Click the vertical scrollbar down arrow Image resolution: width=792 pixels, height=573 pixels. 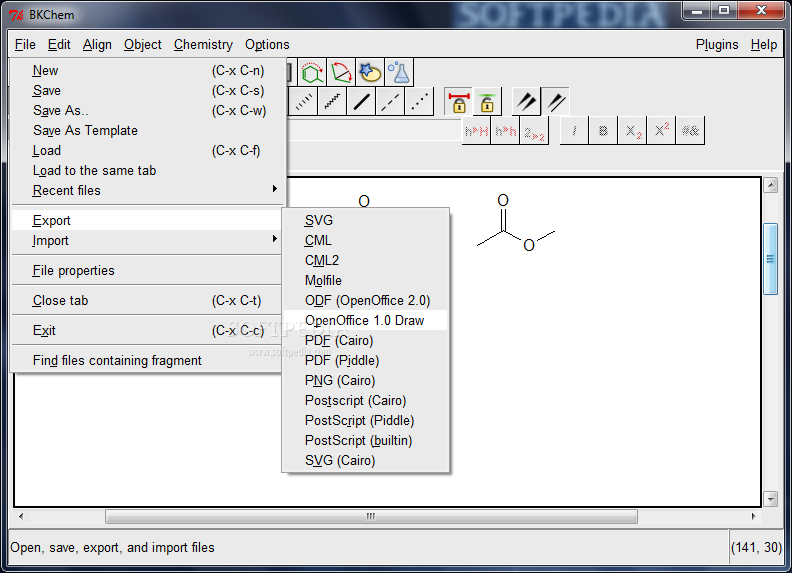pyautogui.click(x=770, y=499)
